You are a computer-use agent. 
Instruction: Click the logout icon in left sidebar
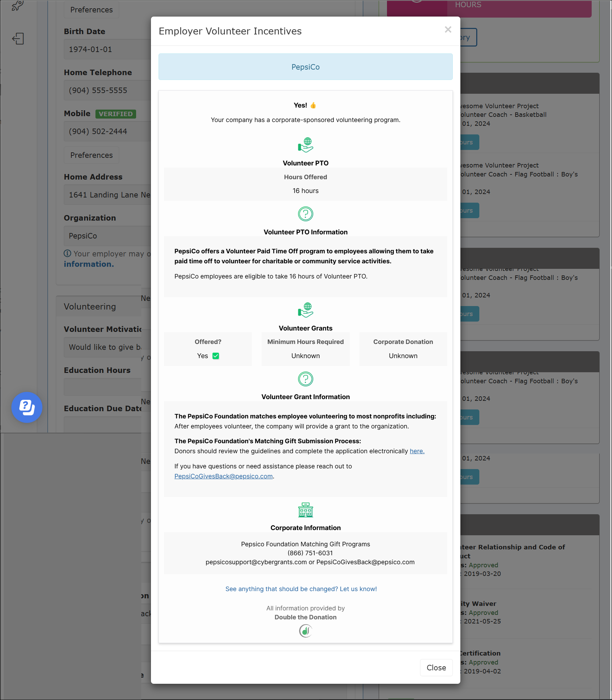tap(18, 39)
